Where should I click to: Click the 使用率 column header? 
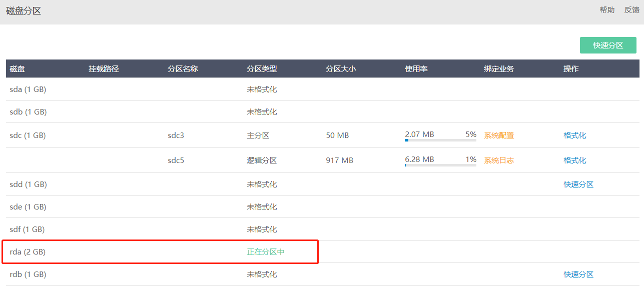point(416,68)
